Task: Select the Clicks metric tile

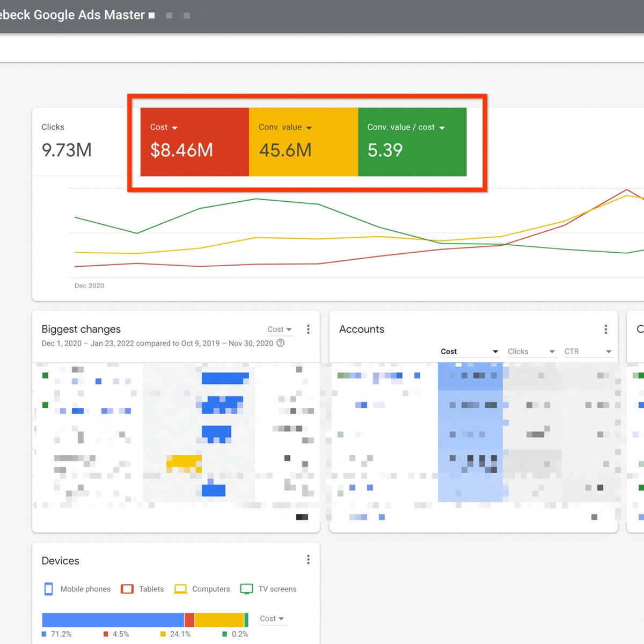Action: [x=86, y=142]
